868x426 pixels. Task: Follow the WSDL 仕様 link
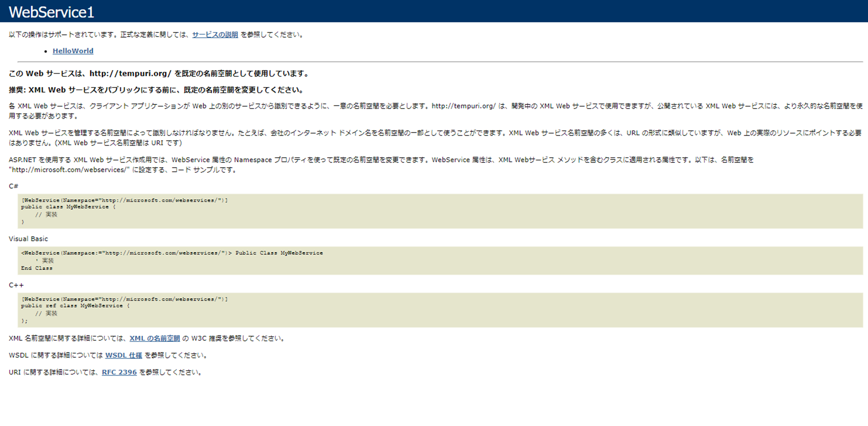124,355
